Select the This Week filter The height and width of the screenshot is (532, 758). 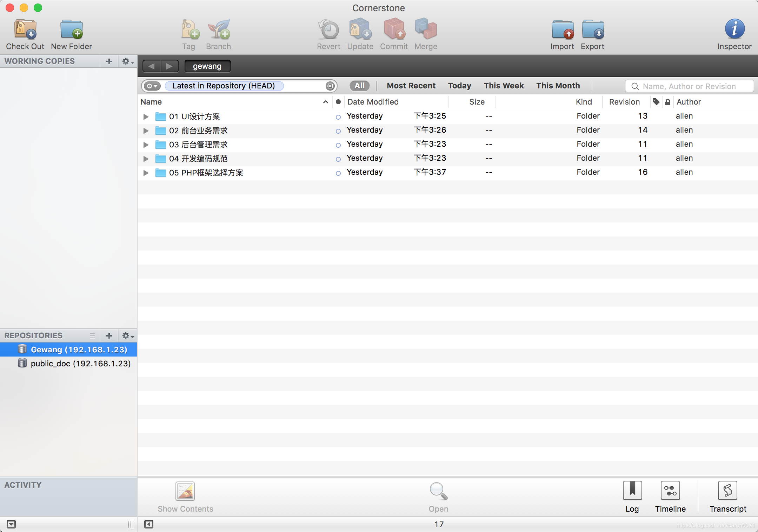tap(504, 86)
